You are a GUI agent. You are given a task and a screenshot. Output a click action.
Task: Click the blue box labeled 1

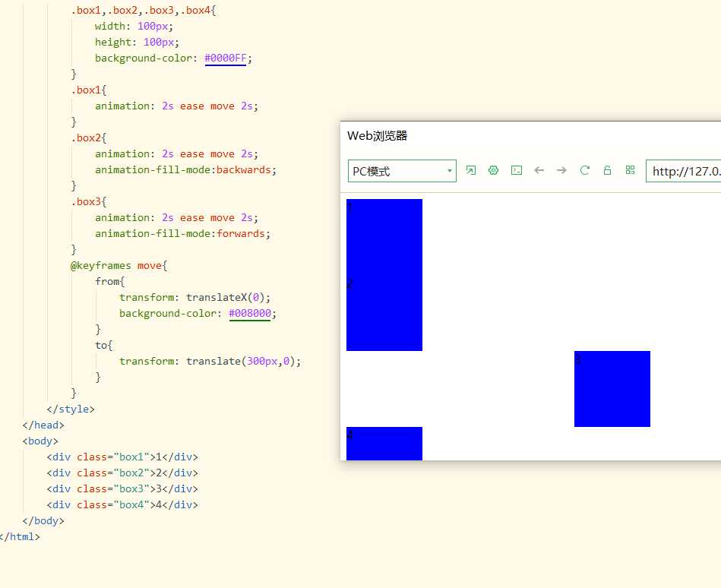(384, 237)
